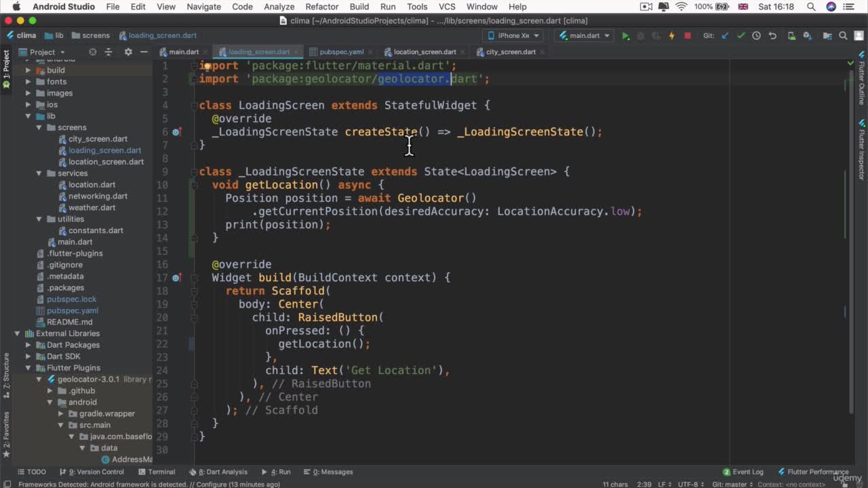Stop the running app with the red square
The image size is (868, 488).
[687, 35]
